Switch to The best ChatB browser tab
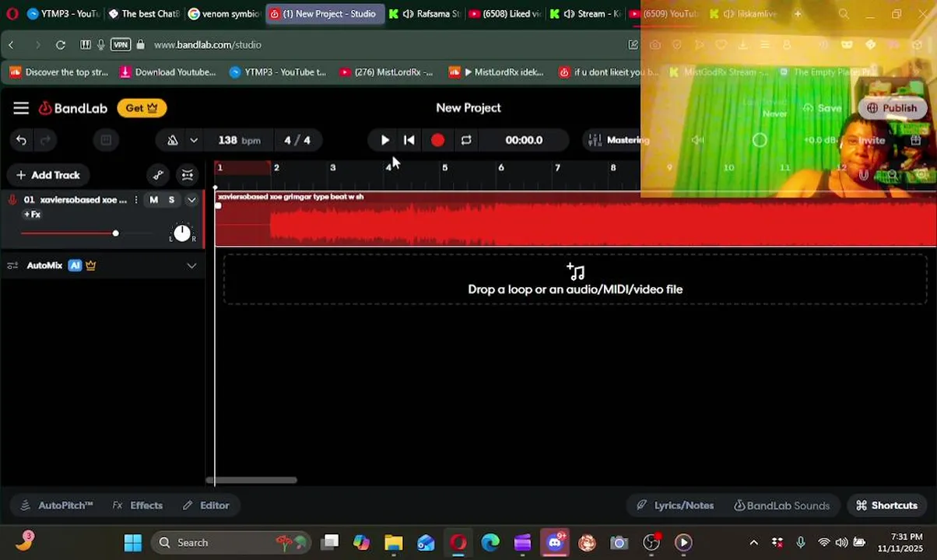 click(x=144, y=14)
